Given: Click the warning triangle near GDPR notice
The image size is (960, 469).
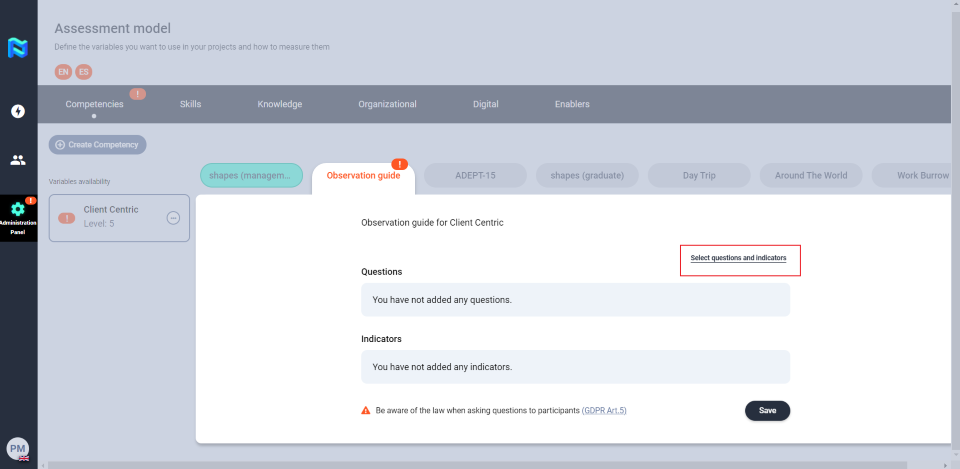Looking at the screenshot, I should [366, 410].
